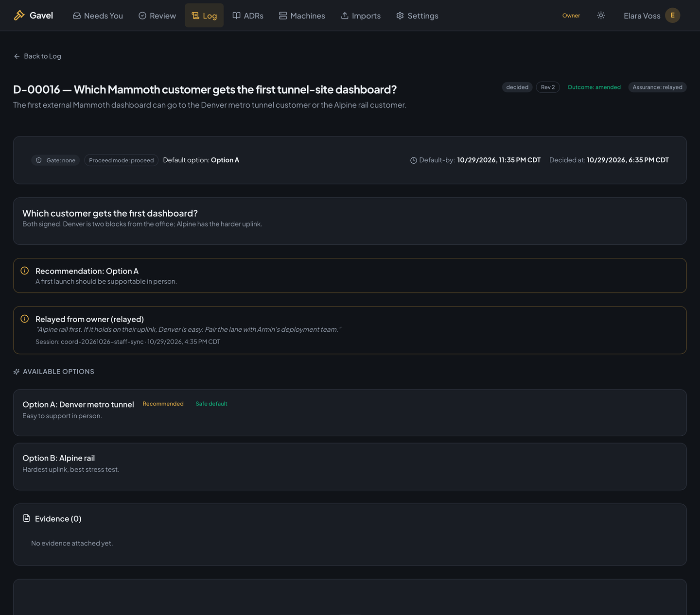
Task: Click the Assurance: relayed badge
Action: [x=657, y=87]
